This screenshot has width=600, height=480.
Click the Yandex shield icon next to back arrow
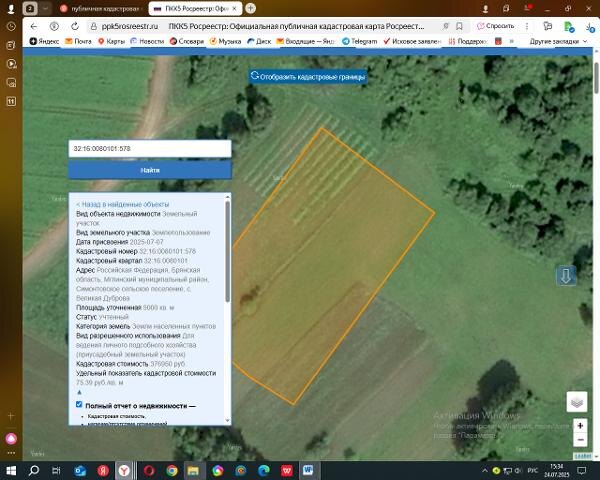(x=54, y=26)
